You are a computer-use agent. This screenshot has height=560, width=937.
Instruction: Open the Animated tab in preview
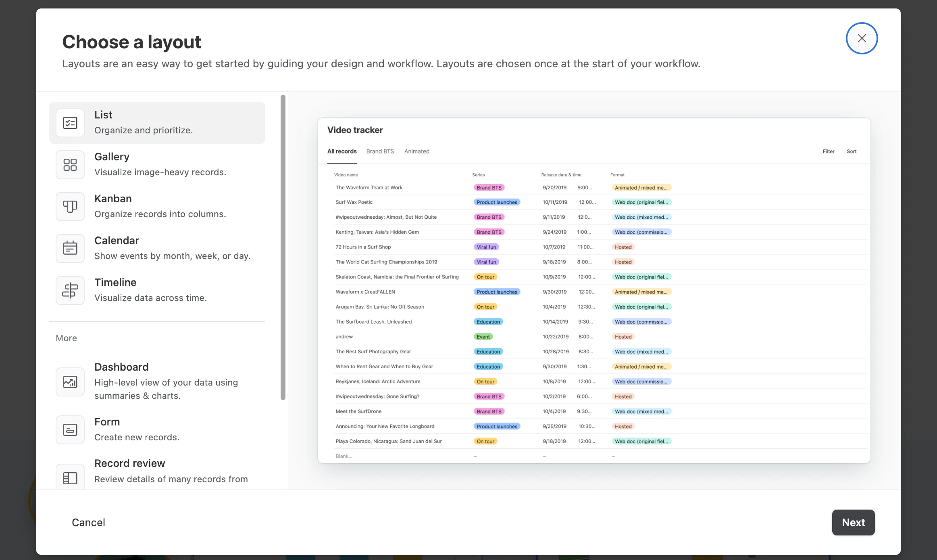pos(416,151)
